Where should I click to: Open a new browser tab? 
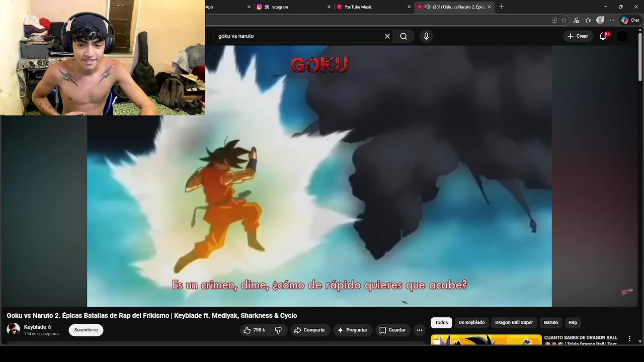coord(501,7)
